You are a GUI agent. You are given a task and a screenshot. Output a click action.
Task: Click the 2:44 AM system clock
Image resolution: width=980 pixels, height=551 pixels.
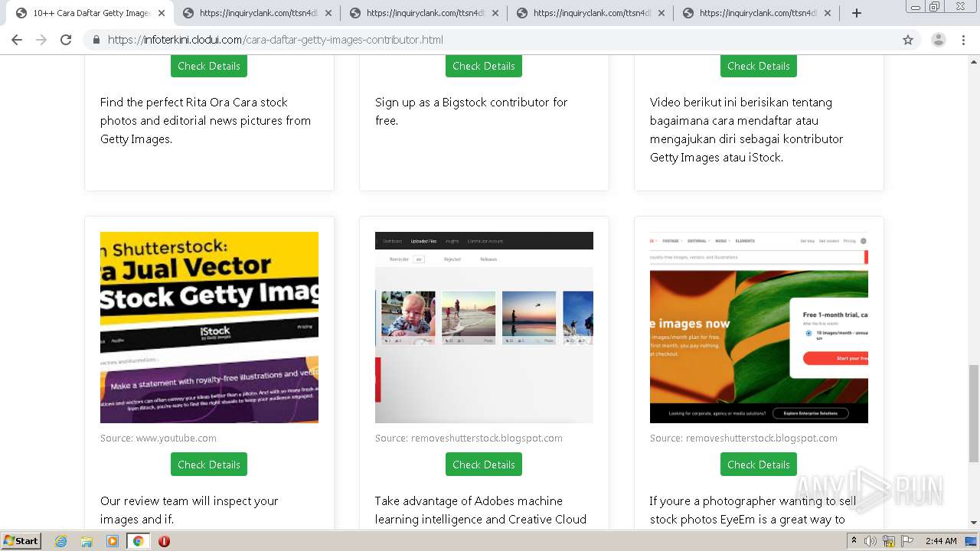[941, 541]
